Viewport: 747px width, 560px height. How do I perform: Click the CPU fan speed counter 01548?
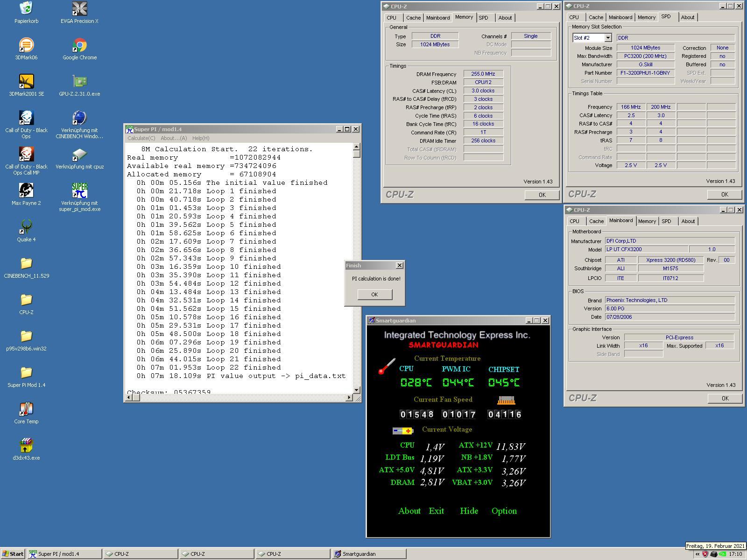[416, 414]
